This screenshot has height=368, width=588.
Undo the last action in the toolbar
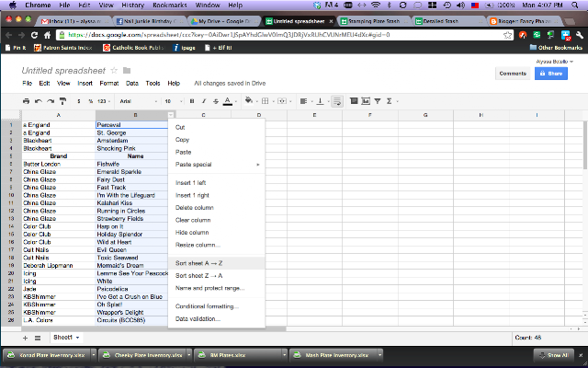tap(39, 101)
